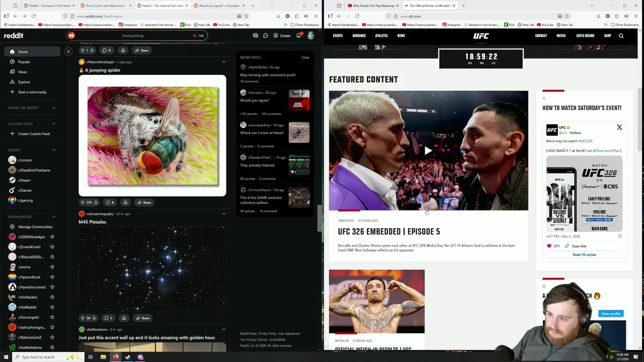
Task: Reload the UFC browser page
Action: (357, 16)
